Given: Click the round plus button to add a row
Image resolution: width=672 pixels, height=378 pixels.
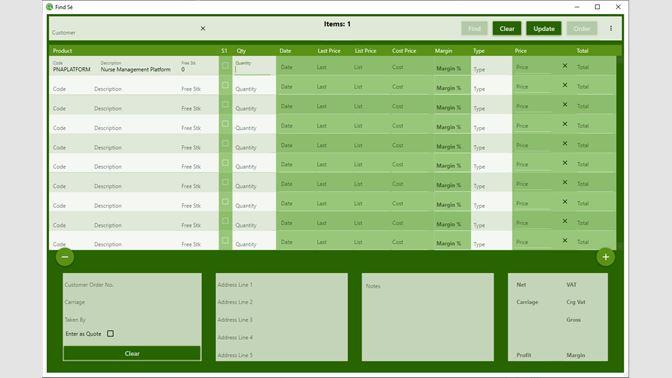Looking at the screenshot, I should click(x=606, y=257).
